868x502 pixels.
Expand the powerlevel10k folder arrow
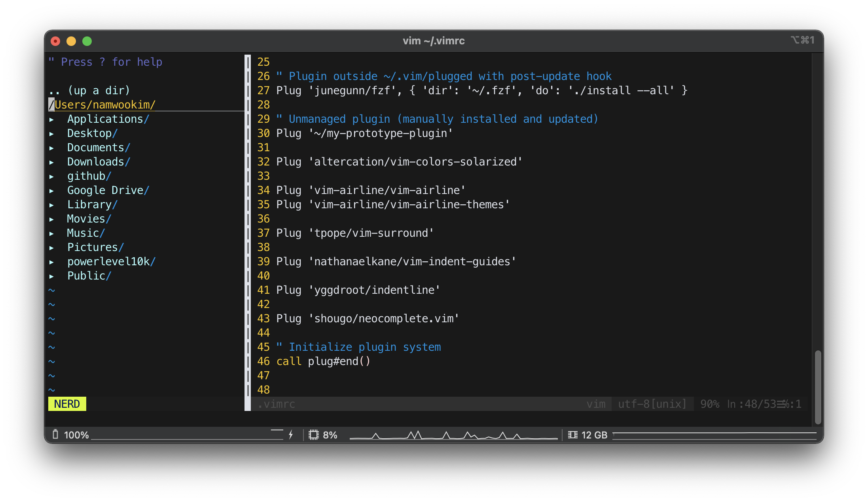click(x=51, y=262)
